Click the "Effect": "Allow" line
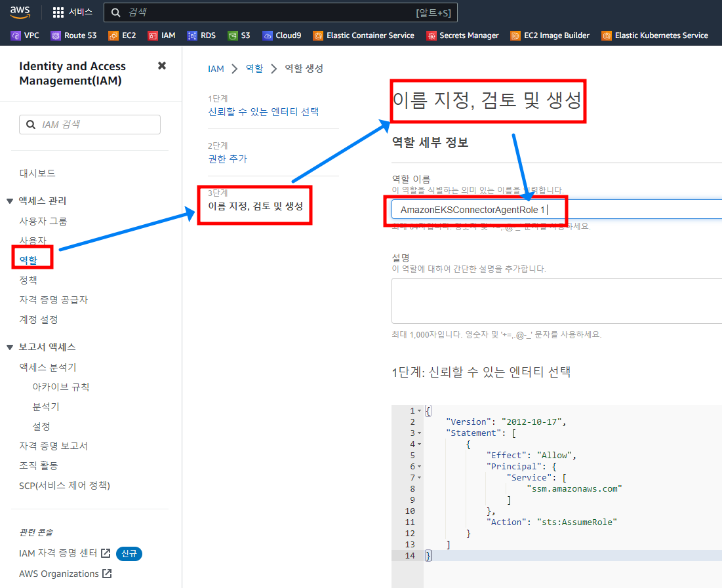The height and width of the screenshot is (588, 722). click(x=531, y=456)
